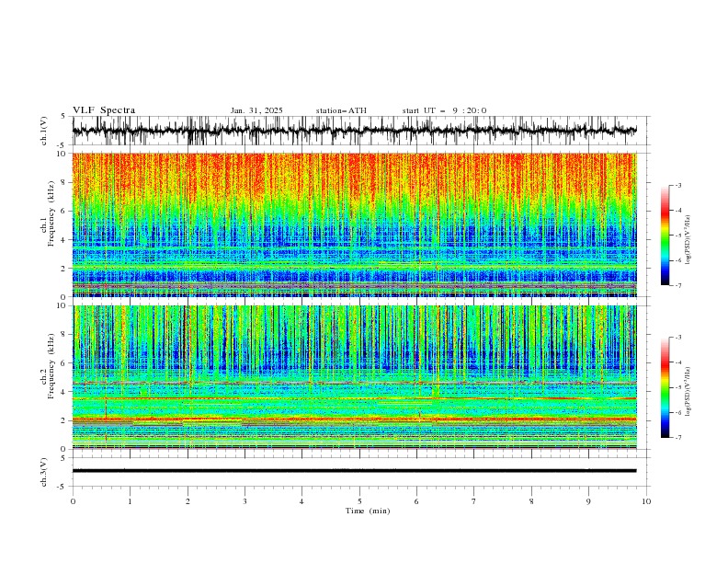Click time axis tick label '7'
This screenshot has height=563, width=728.
[x=474, y=501]
